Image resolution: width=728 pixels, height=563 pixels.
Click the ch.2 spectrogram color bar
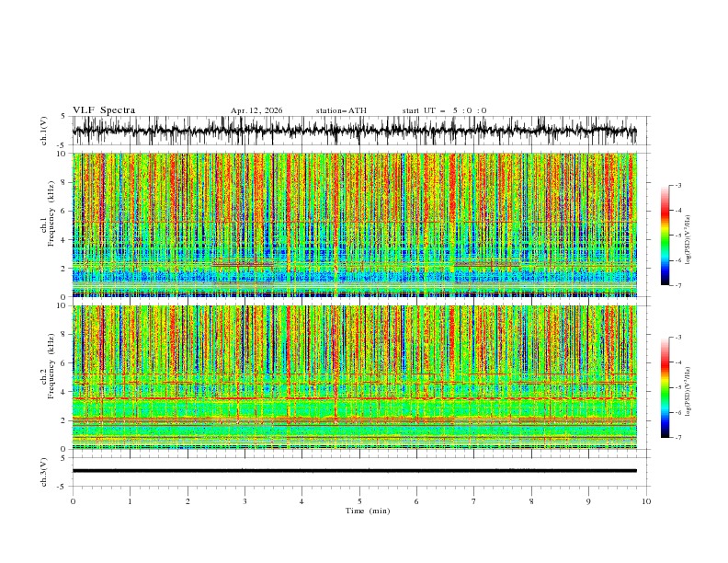(665, 387)
